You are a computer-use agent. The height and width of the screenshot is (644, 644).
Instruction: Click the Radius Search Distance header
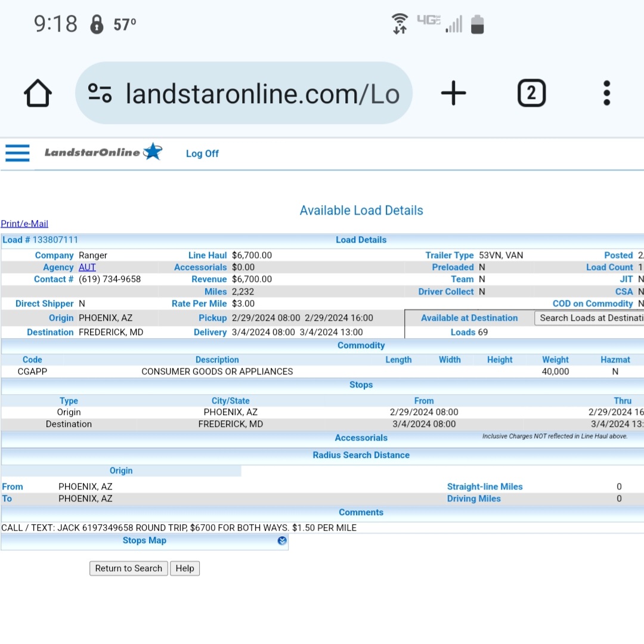pos(361,455)
